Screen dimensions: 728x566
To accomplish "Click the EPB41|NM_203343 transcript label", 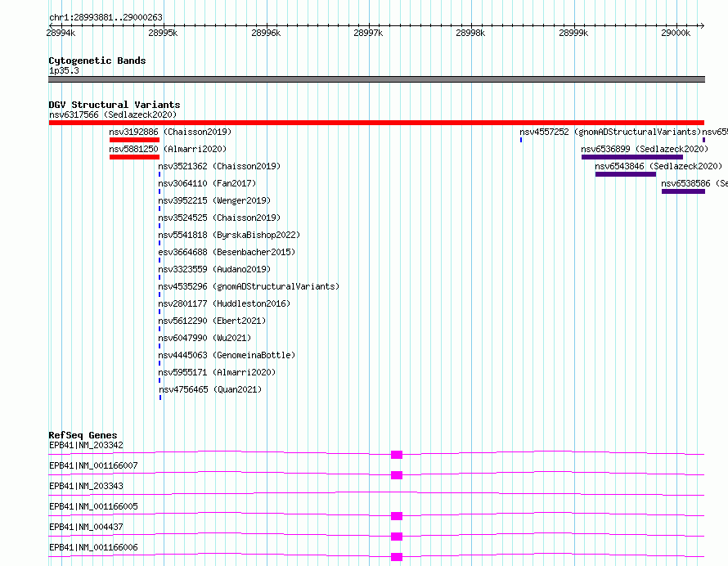I will tap(86, 486).
